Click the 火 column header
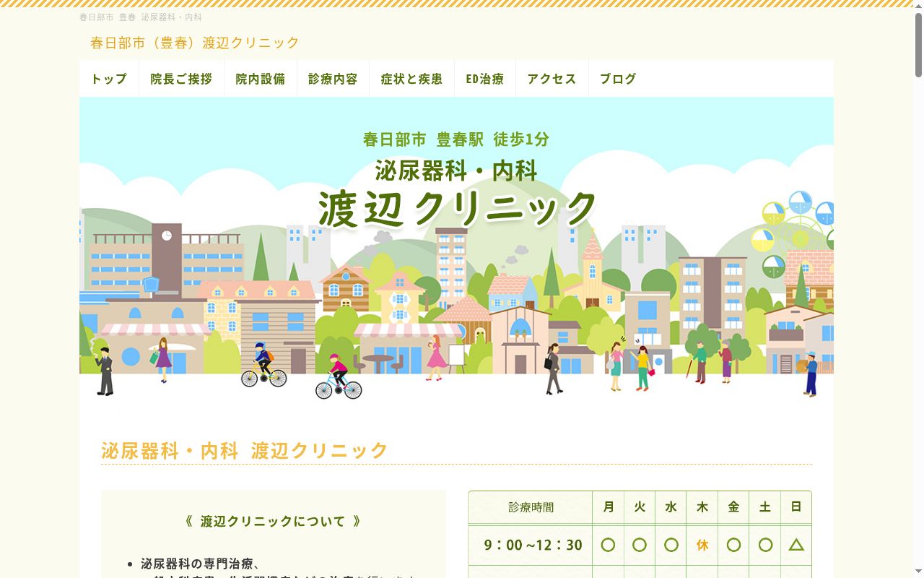The image size is (924, 578). 640,507
